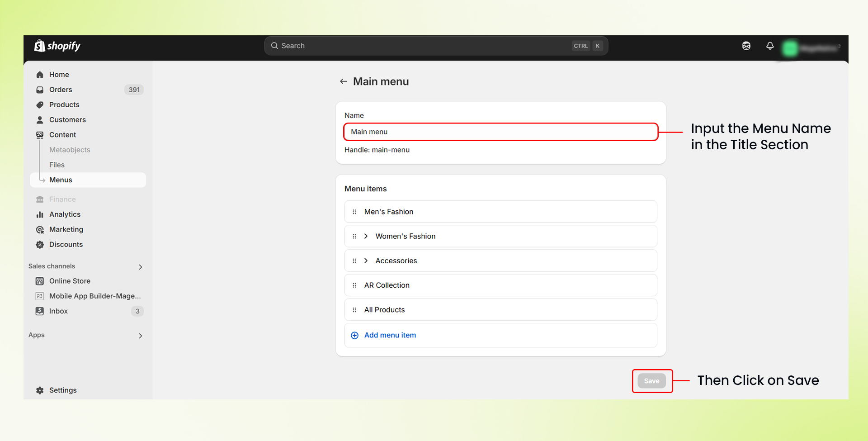Image resolution: width=868 pixels, height=441 pixels.
Task: Select Menus in the Content section
Action: tap(61, 180)
